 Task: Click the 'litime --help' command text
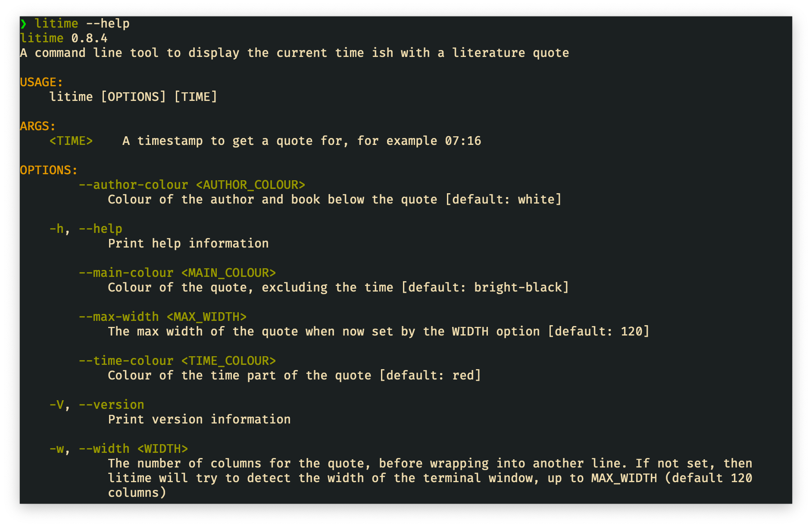click(x=82, y=24)
